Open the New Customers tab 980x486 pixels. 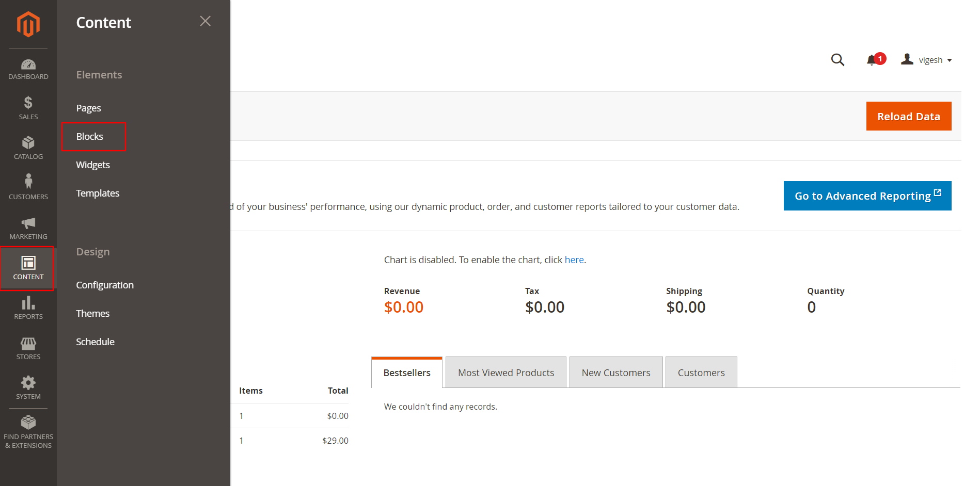pyautogui.click(x=615, y=372)
